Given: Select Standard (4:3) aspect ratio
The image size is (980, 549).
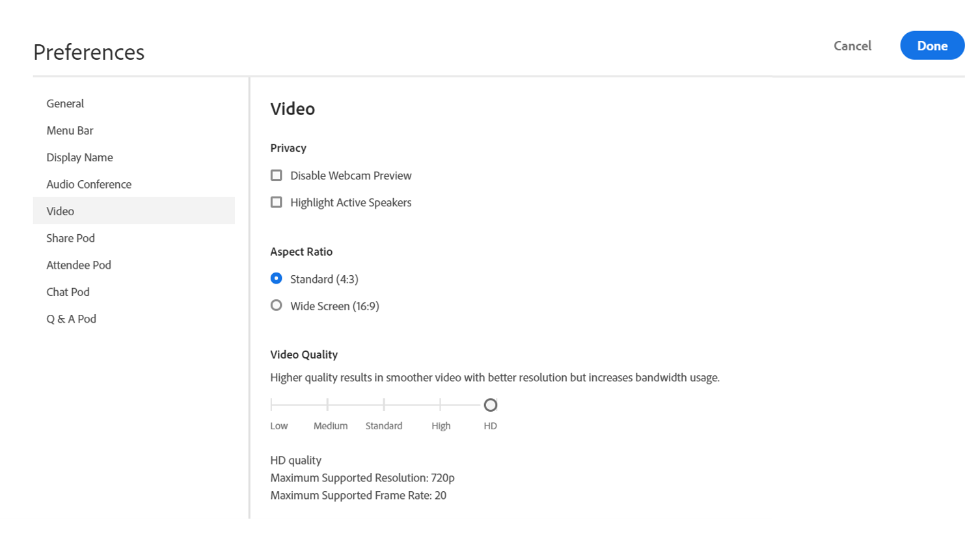Looking at the screenshot, I should click(277, 278).
